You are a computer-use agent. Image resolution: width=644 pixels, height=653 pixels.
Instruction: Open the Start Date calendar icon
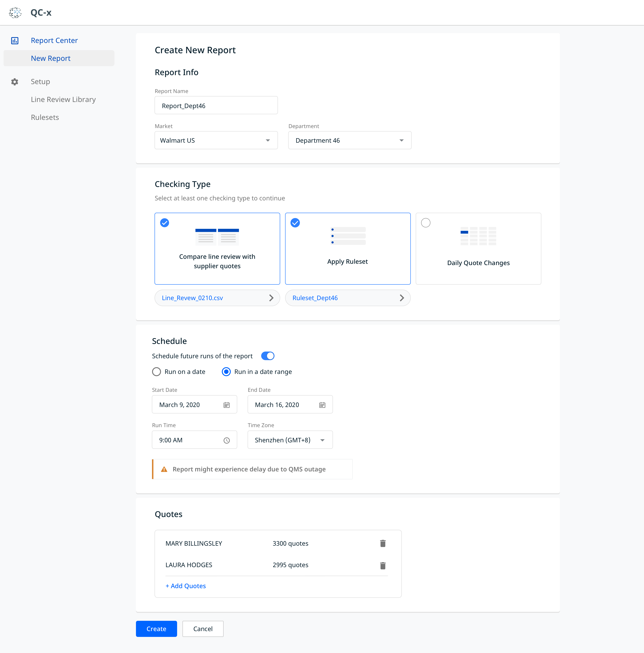click(226, 405)
